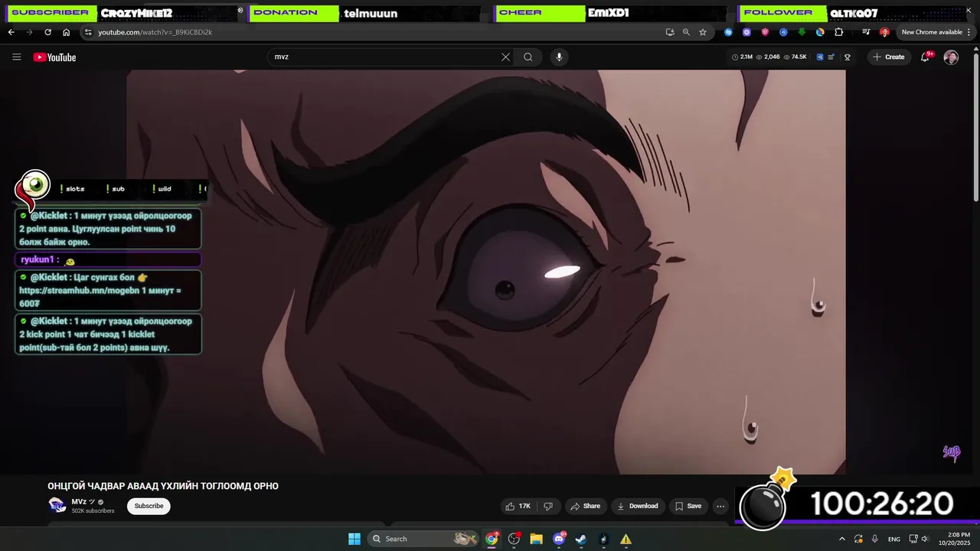Open YouTube notifications bell
Image resolution: width=980 pixels, height=551 pixels.
[926, 57]
